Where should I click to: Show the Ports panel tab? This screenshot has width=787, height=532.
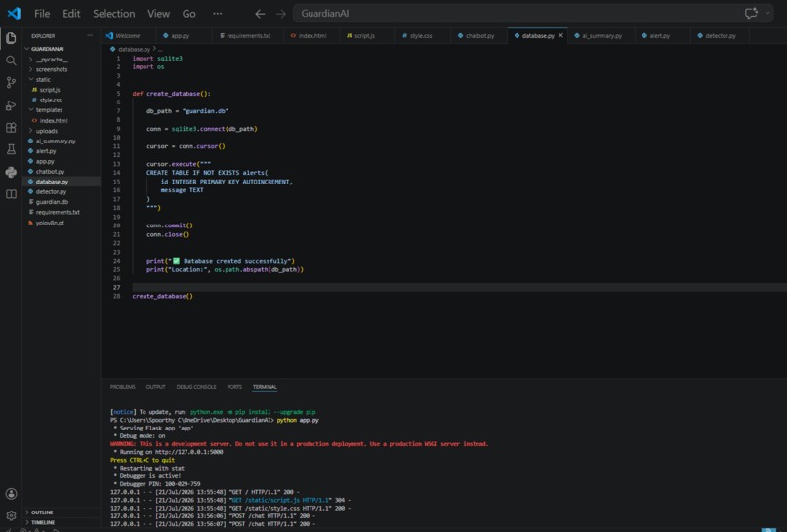click(x=234, y=387)
